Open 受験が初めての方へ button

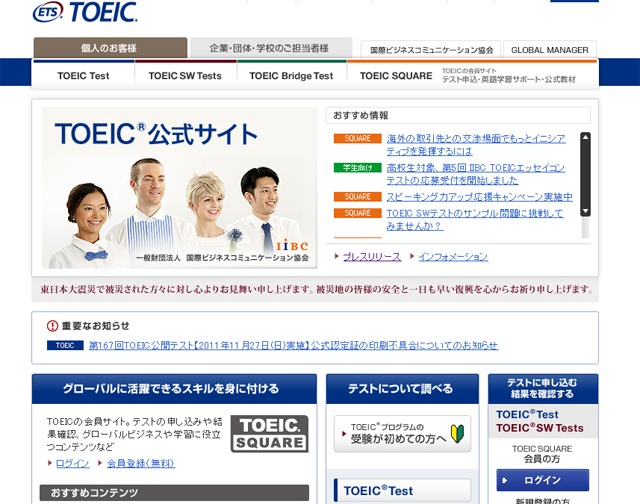click(x=402, y=433)
